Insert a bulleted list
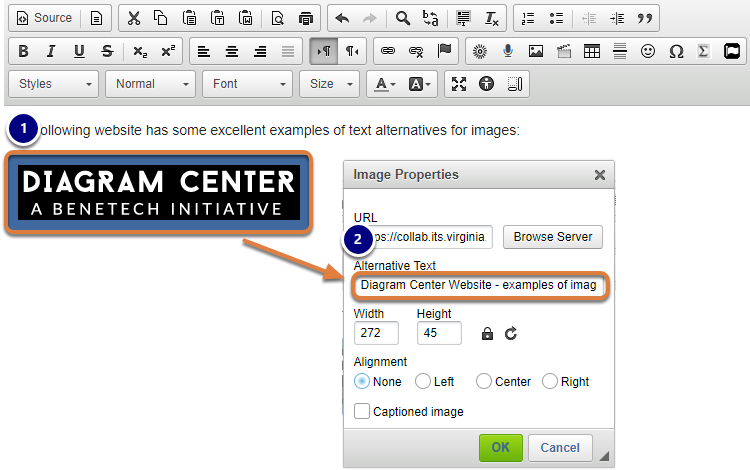The image size is (750, 470). coord(556,18)
